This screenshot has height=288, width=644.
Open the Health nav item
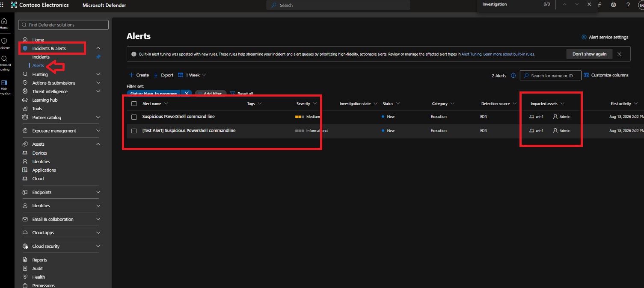[x=39, y=277]
